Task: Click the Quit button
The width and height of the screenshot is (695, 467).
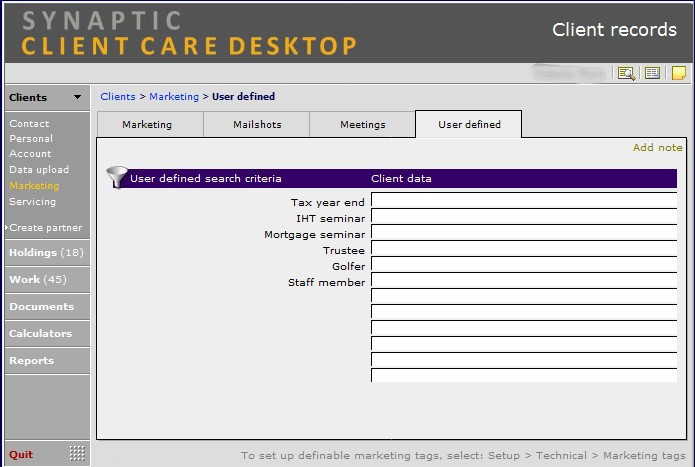Action: (x=21, y=454)
